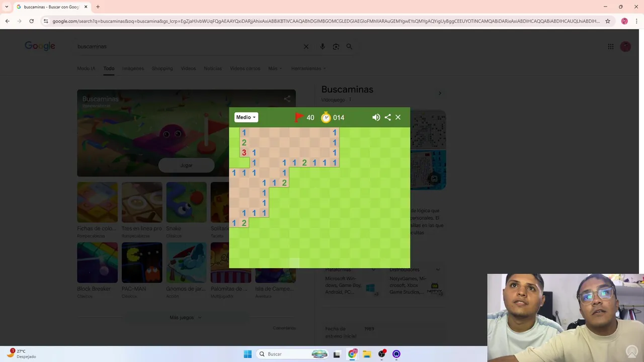Bookmark this page with the star

click(x=608, y=21)
